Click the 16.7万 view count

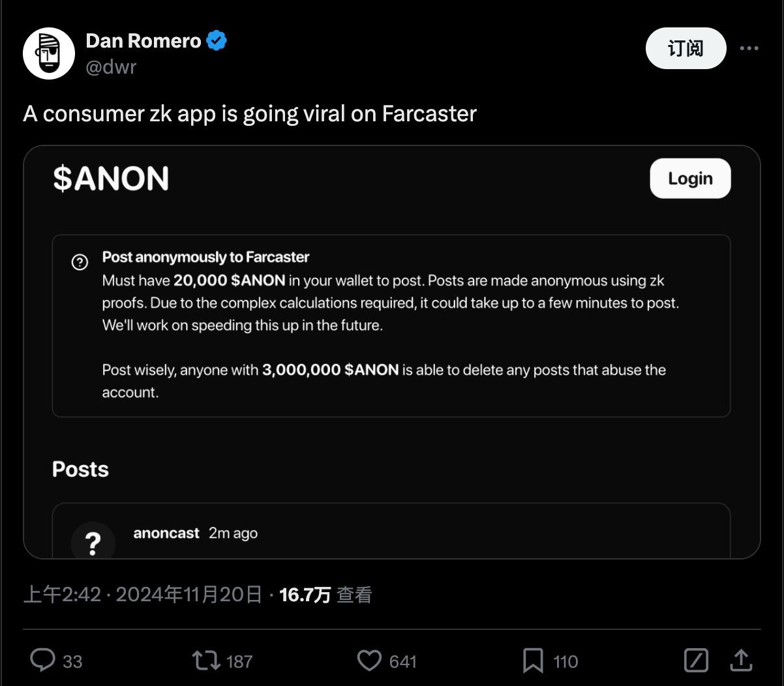[x=305, y=595]
